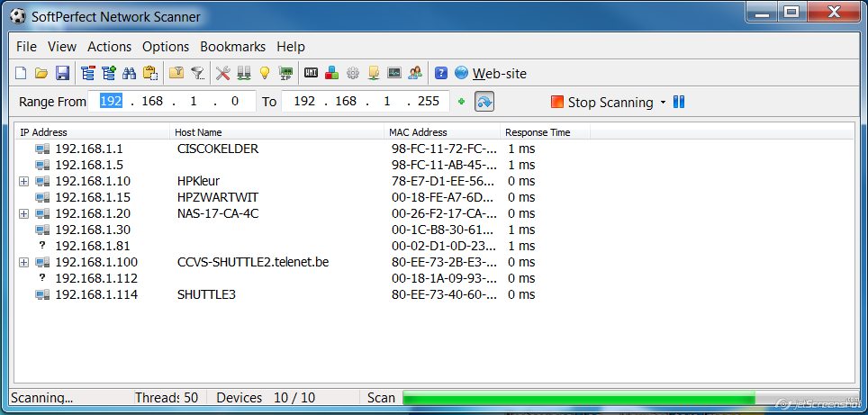
Task: Click the two users icon
Action: 414,73
